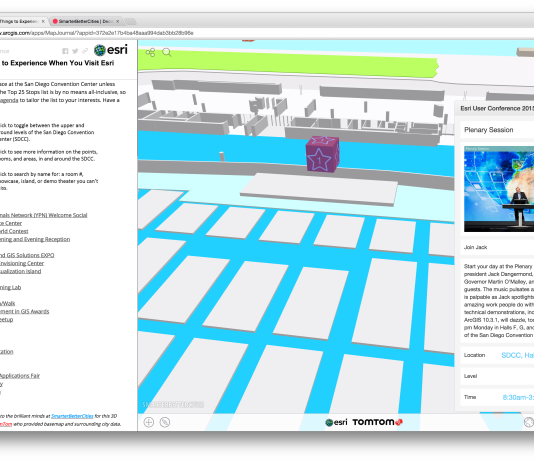Click the Esri logo in side panel

pyautogui.click(x=111, y=50)
